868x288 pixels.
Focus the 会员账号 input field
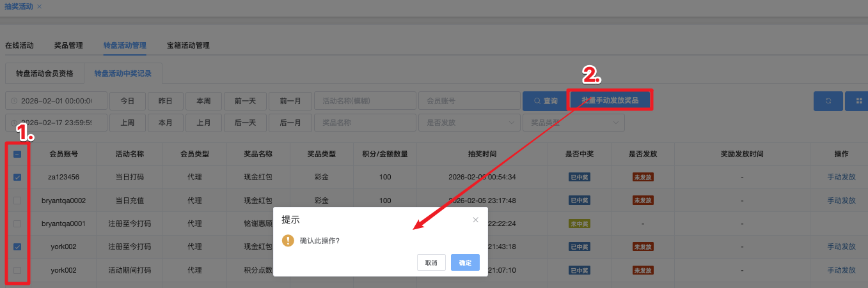pos(469,101)
